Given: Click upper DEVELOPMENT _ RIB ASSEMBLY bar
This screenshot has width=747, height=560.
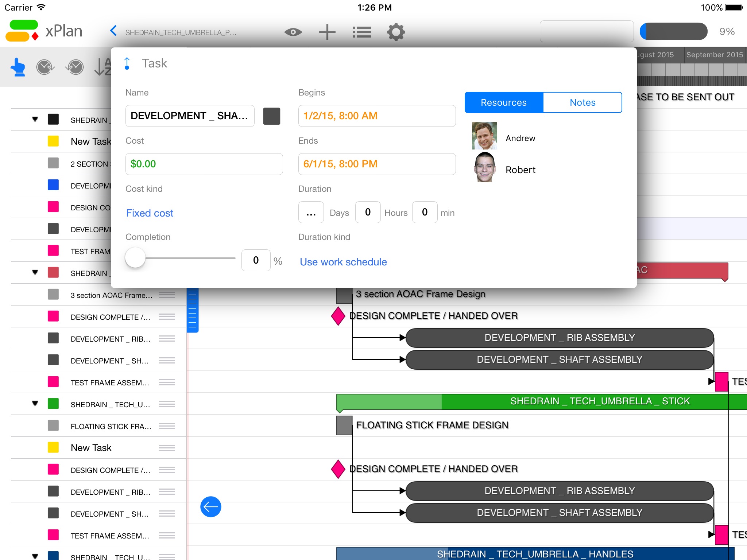Looking at the screenshot, I should click(x=560, y=338).
